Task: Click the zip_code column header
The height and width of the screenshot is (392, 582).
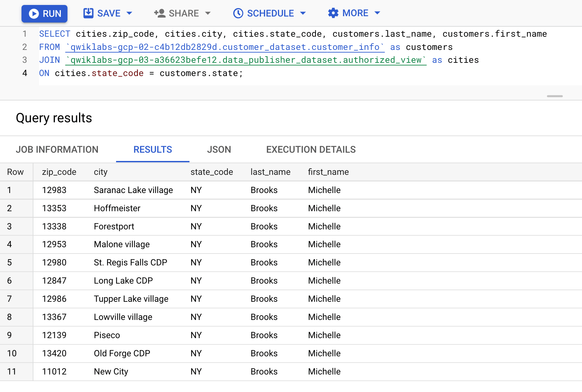Action: [59, 172]
